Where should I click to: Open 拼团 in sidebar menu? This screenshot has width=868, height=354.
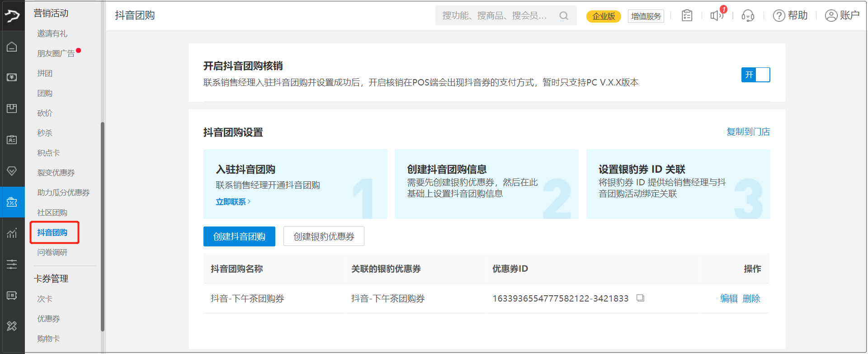tap(45, 73)
